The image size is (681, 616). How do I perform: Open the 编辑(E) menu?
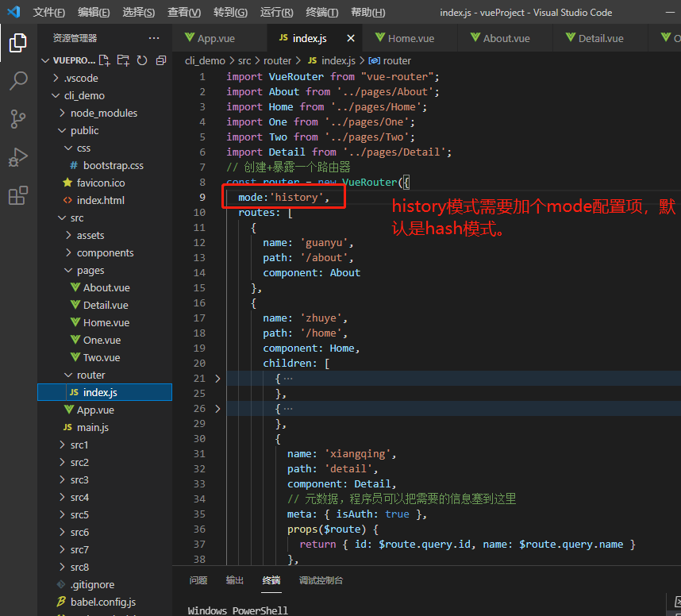pyautogui.click(x=94, y=12)
